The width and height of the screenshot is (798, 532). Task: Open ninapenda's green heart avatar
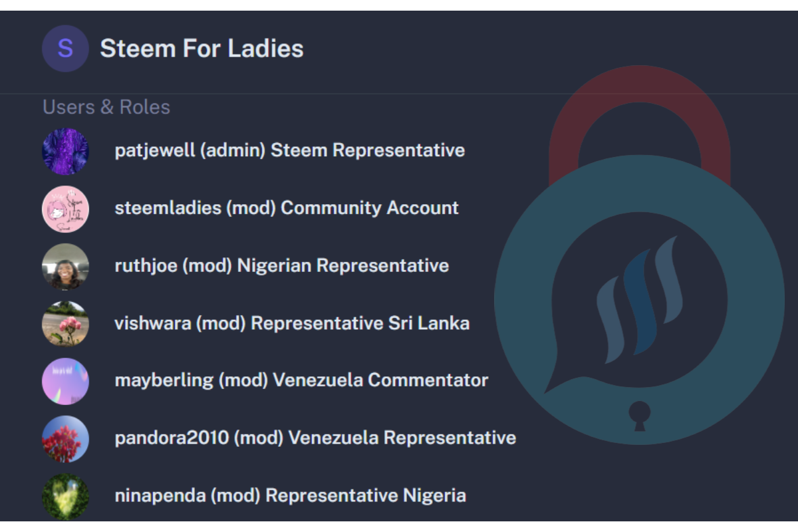[x=65, y=496]
